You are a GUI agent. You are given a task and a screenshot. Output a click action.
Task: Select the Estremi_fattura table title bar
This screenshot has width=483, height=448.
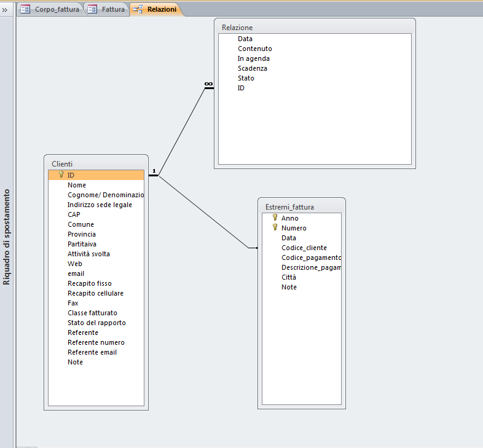[x=302, y=206]
